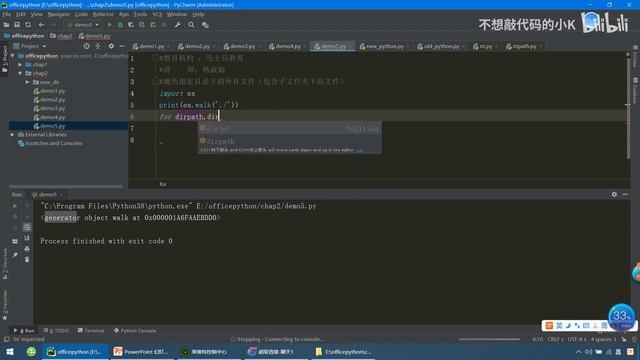This screenshot has width=640, height=360.
Task: Open the Project view dropdown
Action: coord(30,46)
